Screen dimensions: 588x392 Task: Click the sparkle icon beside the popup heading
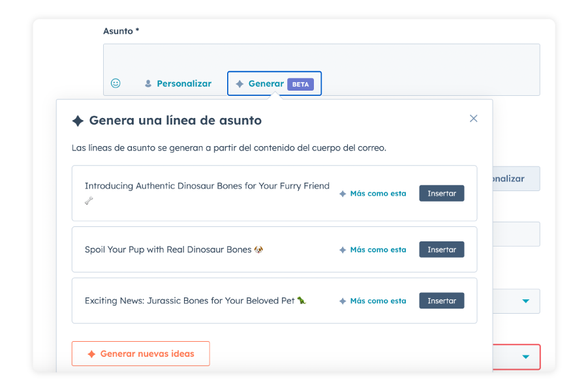(x=78, y=121)
